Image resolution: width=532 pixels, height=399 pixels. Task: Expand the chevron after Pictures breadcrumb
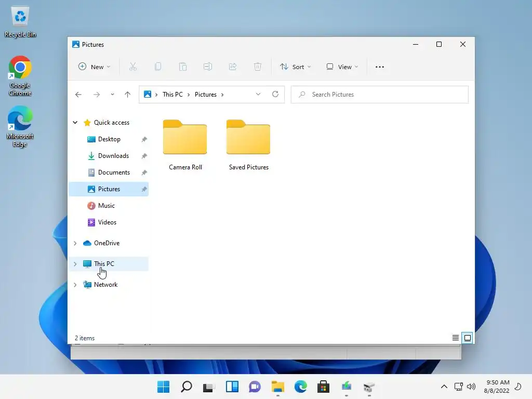click(x=222, y=95)
